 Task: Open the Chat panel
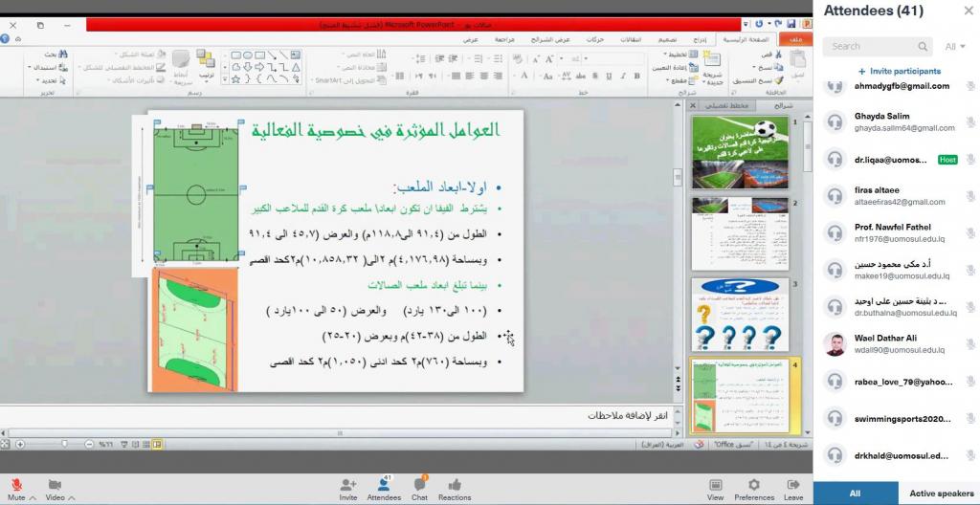tap(419, 485)
